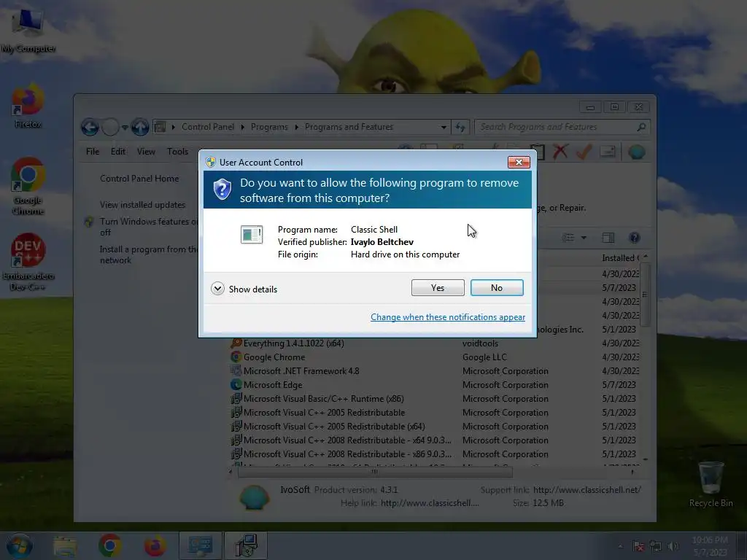Open View installed updates link

tap(142, 205)
